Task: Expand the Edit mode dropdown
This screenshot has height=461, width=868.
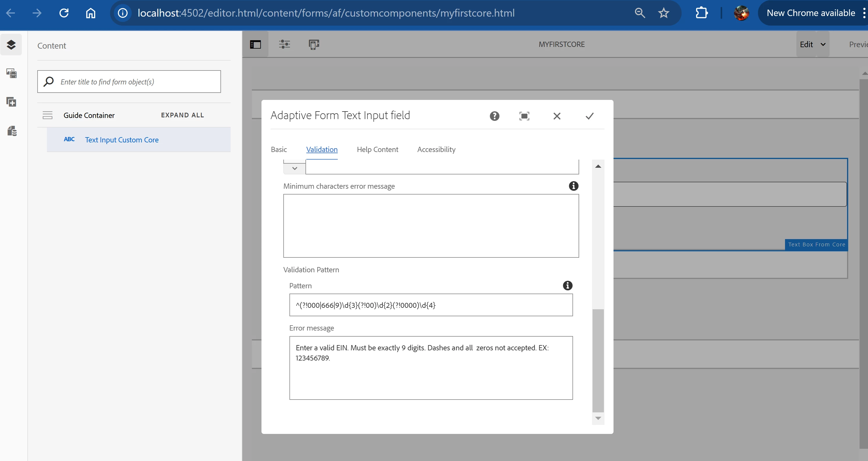Action: click(823, 45)
